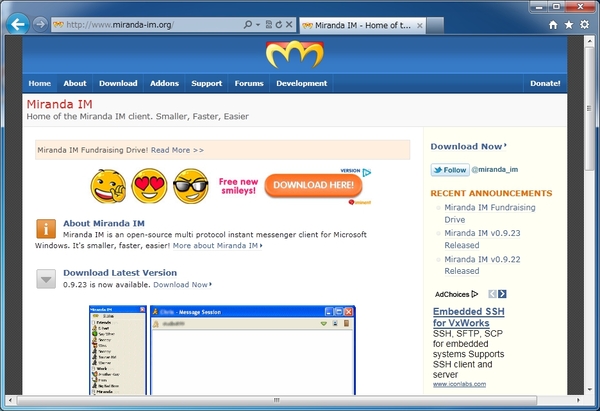Click the sidebar Download Now link

pos(468,147)
